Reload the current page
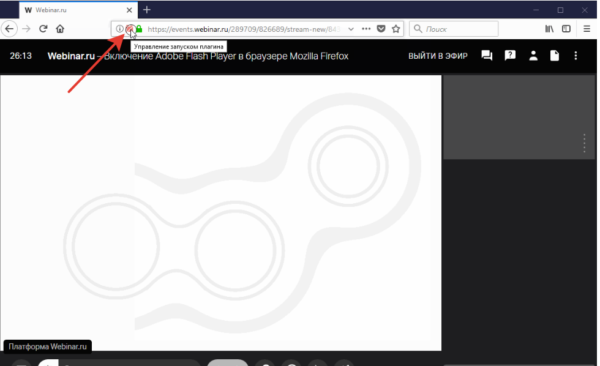The image size is (600, 366). (x=43, y=29)
